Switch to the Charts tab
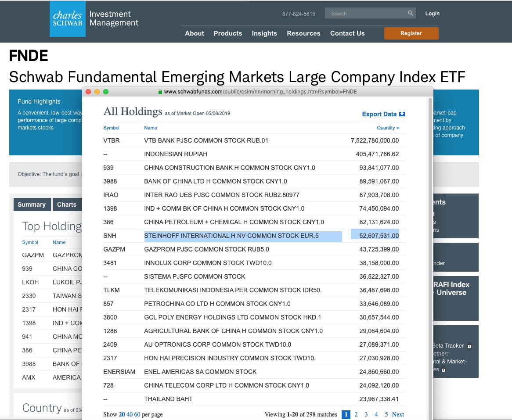The height and width of the screenshot is (420, 512). (67, 205)
